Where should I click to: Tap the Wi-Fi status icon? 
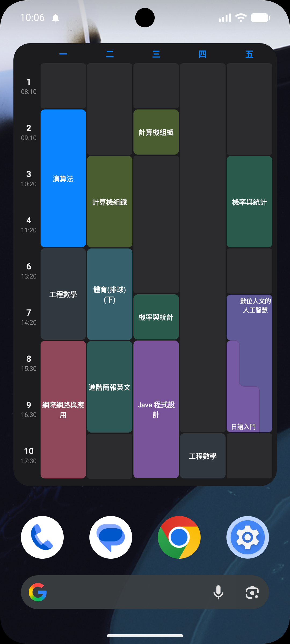tap(241, 18)
